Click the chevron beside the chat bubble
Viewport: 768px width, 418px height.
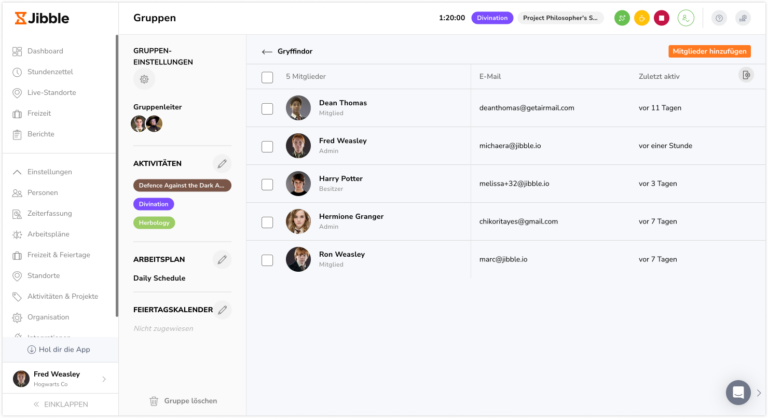pyautogui.click(x=759, y=393)
